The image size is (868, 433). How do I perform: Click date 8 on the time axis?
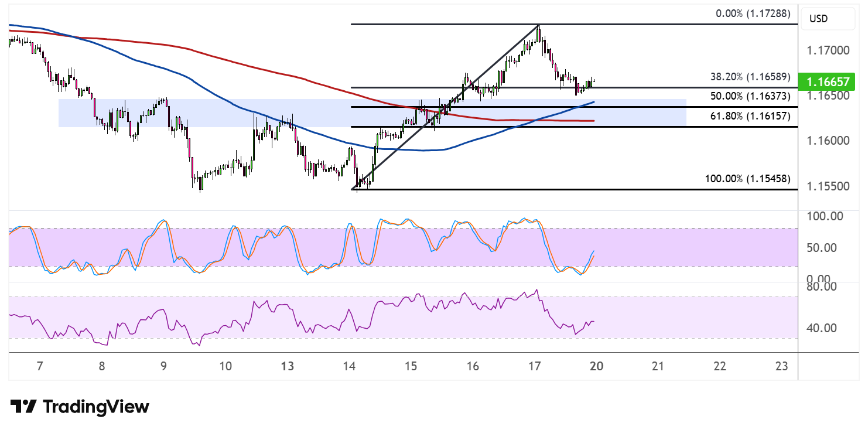point(101,367)
